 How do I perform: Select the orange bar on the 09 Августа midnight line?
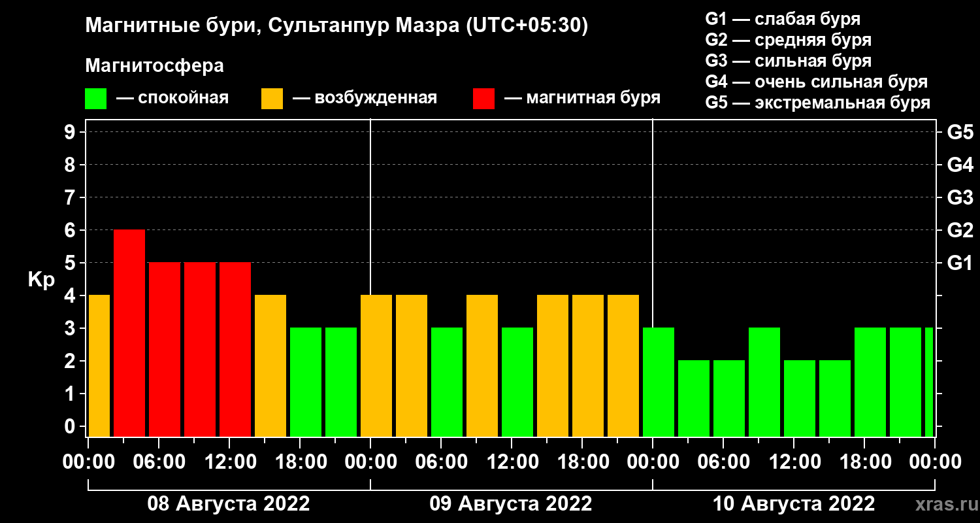click(x=376, y=365)
